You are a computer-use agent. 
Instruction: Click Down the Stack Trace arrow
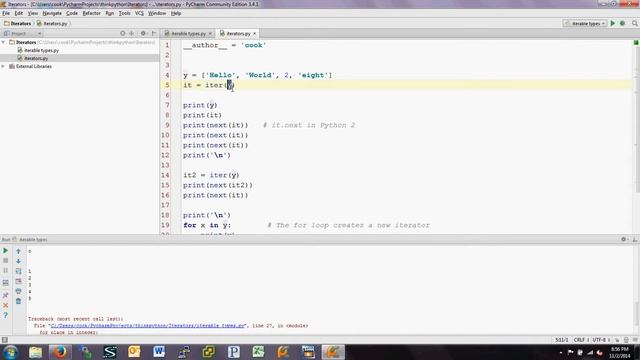(x=18, y=261)
